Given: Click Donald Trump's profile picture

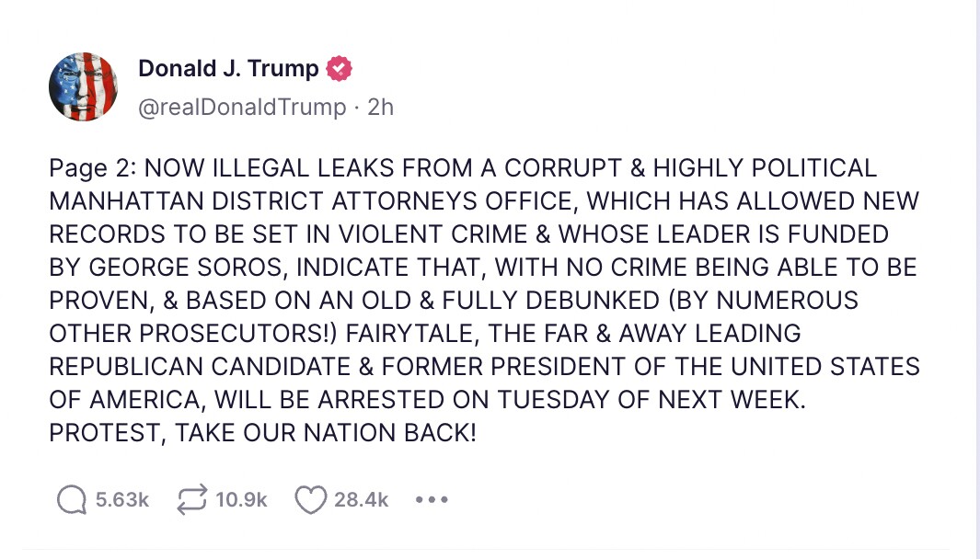Looking at the screenshot, I should pyautogui.click(x=83, y=86).
